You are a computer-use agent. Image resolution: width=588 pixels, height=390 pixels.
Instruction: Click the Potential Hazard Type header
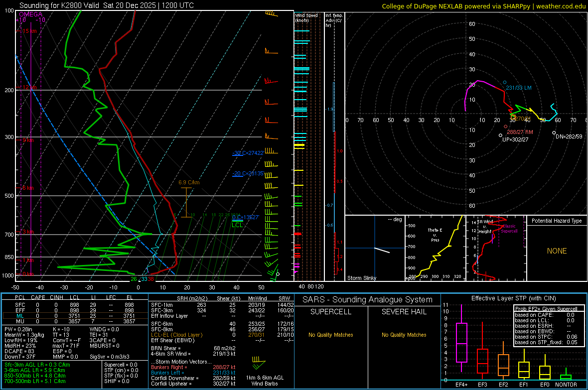(557, 221)
